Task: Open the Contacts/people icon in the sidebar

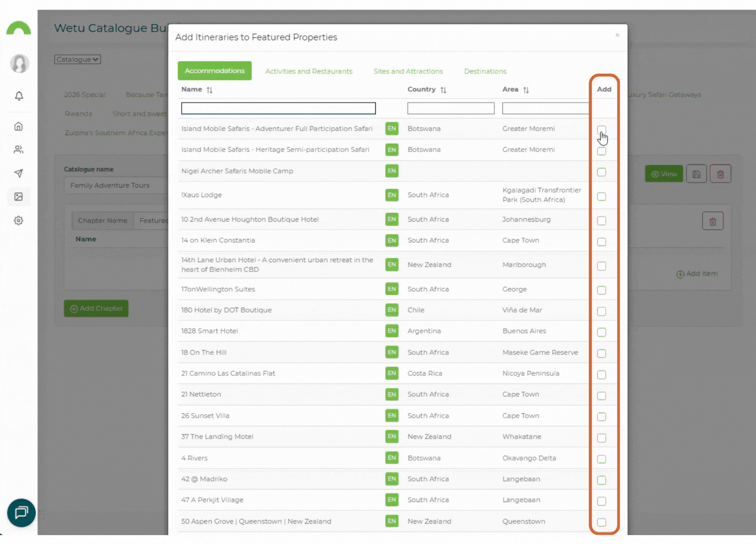Action: pyautogui.click(x=19, y=149)
